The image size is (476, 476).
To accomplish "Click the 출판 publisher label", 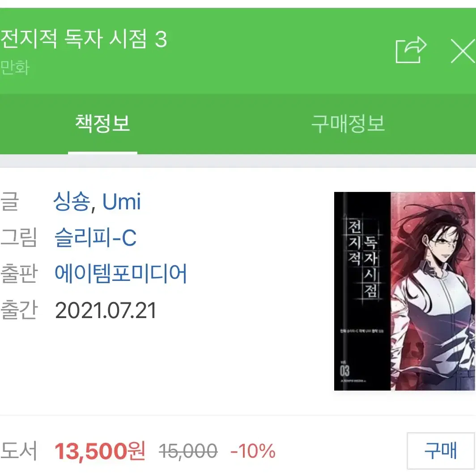I will 19,273.
